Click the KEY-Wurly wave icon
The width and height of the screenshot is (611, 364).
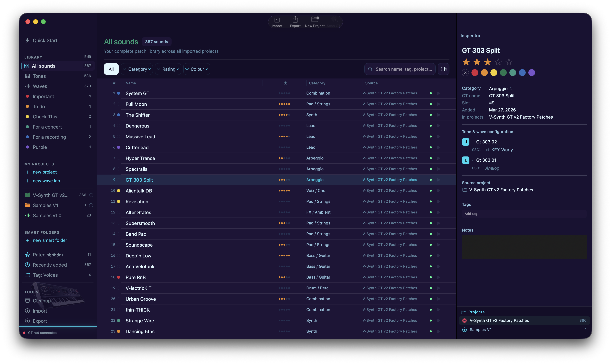488,150
